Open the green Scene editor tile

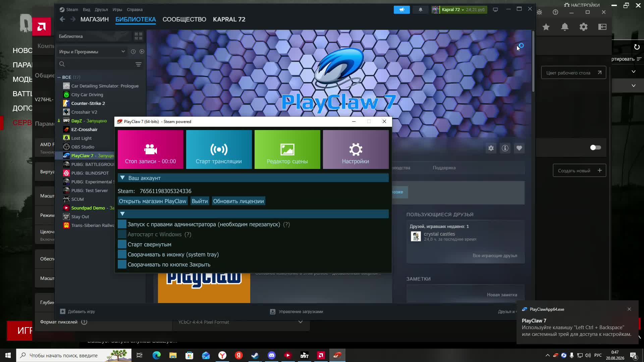point(287,149)
